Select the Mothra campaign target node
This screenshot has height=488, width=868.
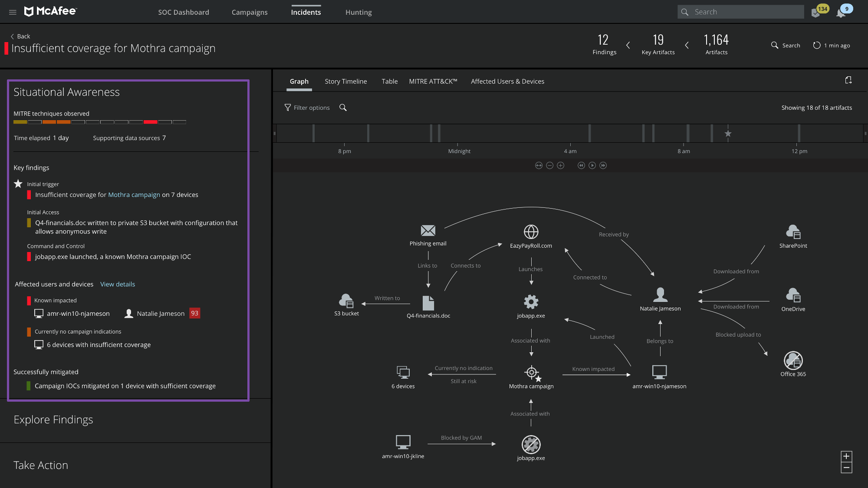[x=532, y=373]
